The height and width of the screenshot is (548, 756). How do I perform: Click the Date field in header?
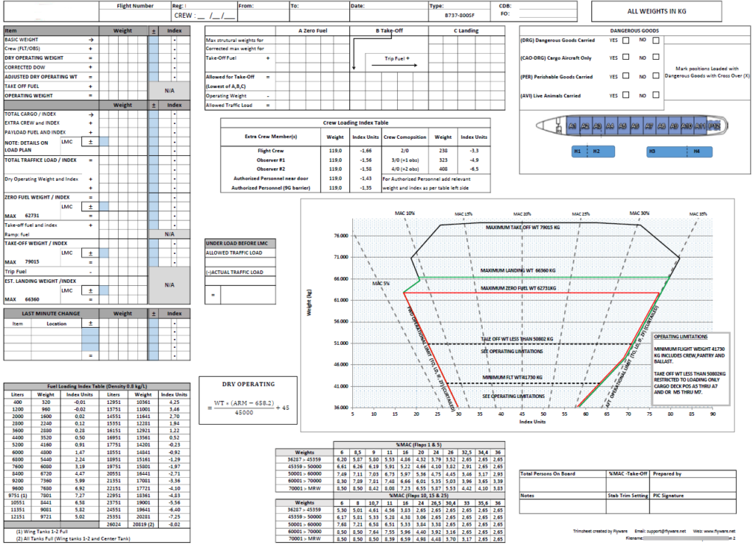pyautogui.click(x=388, y=16)
